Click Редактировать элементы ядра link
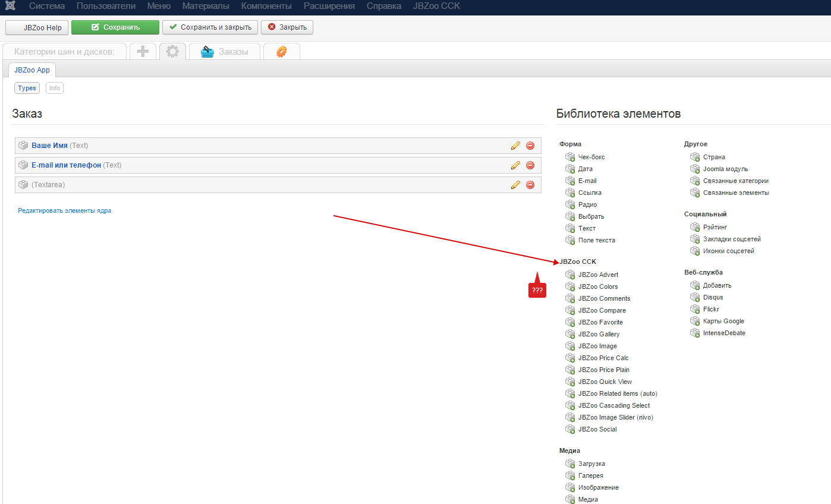This screenshot has width=831, height=504. click(x=64, y=210)
